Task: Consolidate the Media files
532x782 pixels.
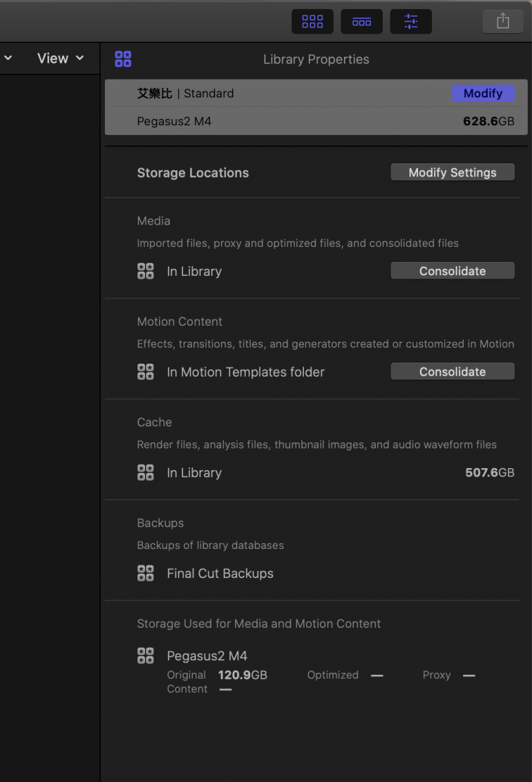Action: click(x=452, y=271)
